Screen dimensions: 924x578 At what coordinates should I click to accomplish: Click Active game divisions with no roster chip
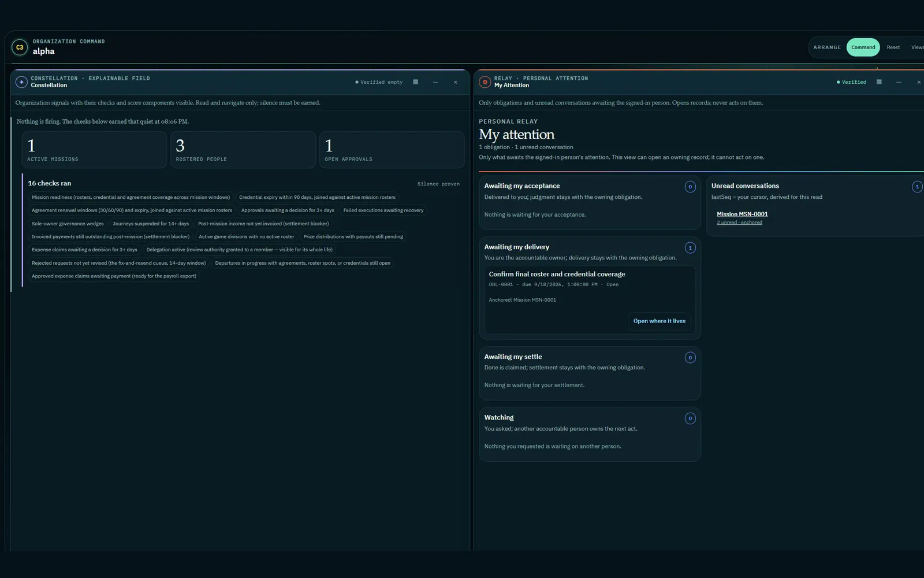(247, 236)
